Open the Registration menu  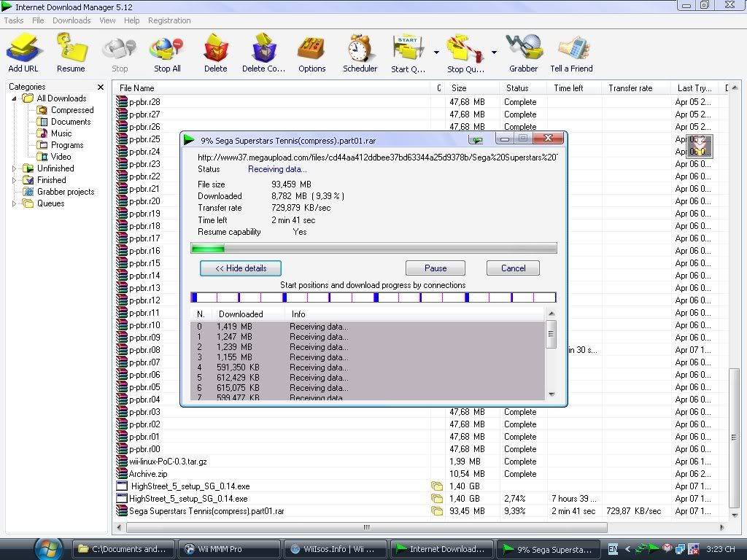(x=169, y=20)
